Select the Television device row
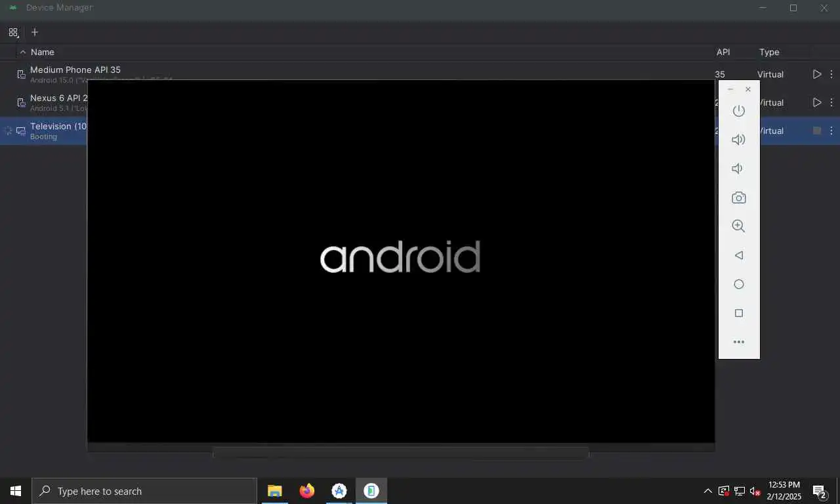 click(420, 131)
